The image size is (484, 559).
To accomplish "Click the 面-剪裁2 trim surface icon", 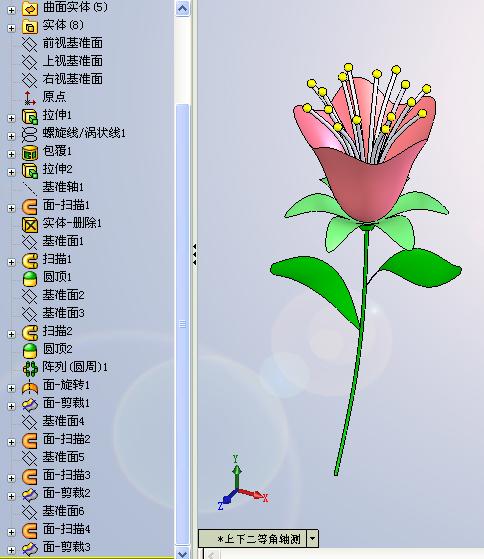I will point(30,494).
